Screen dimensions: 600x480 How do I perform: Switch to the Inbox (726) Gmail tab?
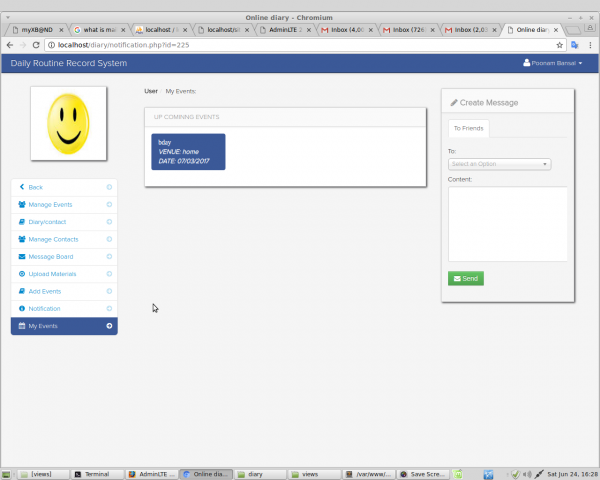[409, 30]
